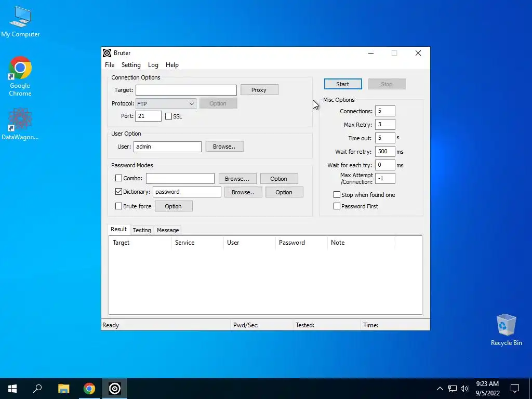Screen dimensions: 532x399
Task: Click the Target input field
Action: pyautogui.click(x=187, y=90)
